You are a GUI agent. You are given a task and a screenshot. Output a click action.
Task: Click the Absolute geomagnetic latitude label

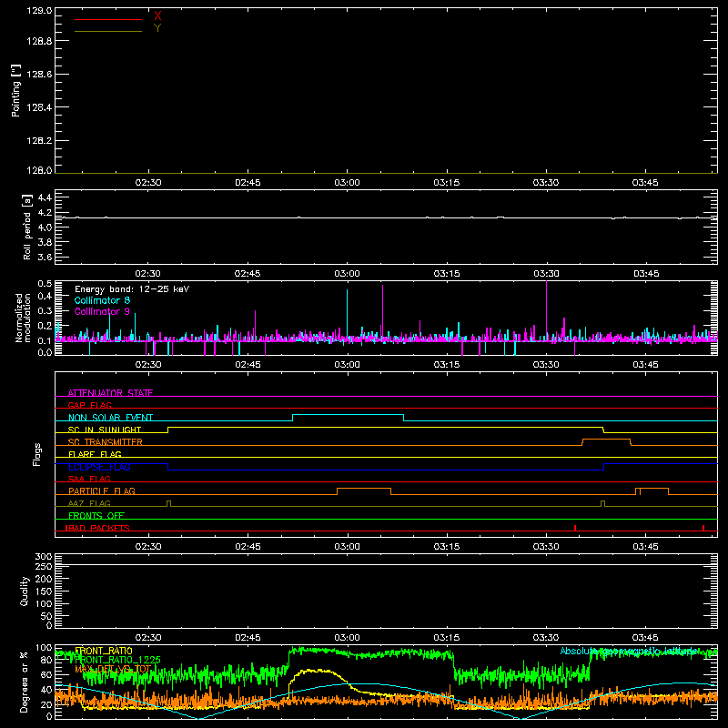[x=629, y=651]
